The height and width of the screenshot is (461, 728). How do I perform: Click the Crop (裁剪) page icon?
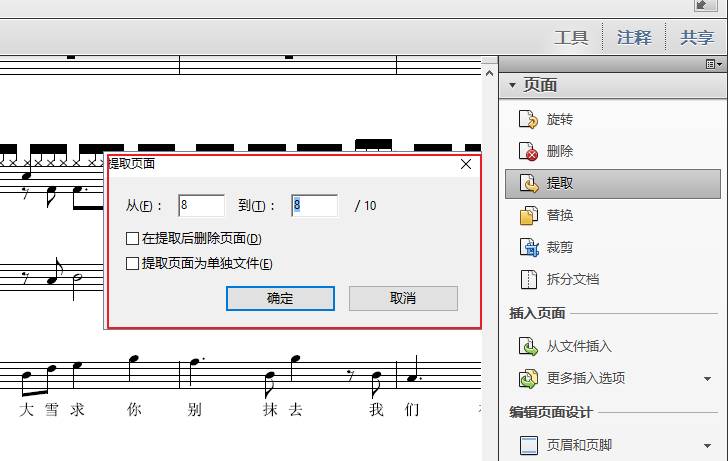pos(528,247)
